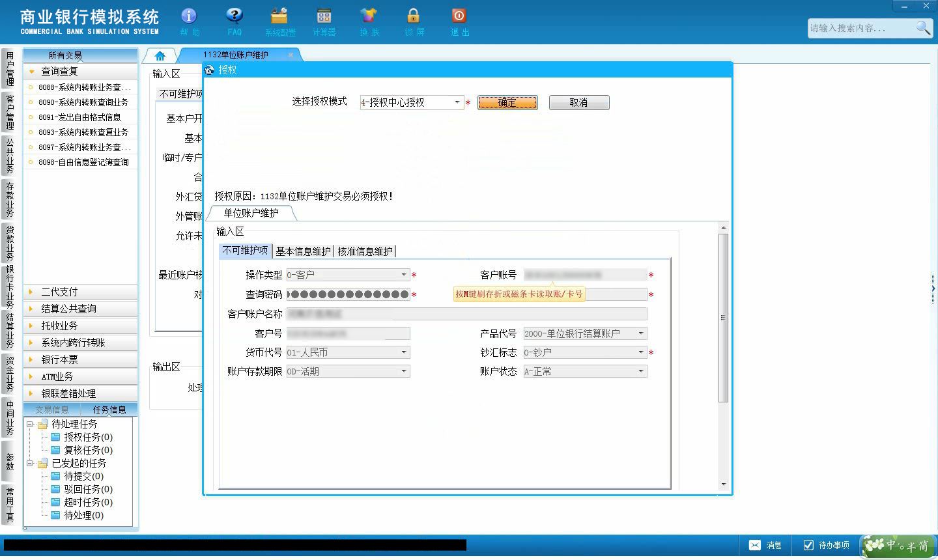This screenshot has width=938, height=560.
Task: Switch to 交易信息 panel tab
Action: click(52, 410)
